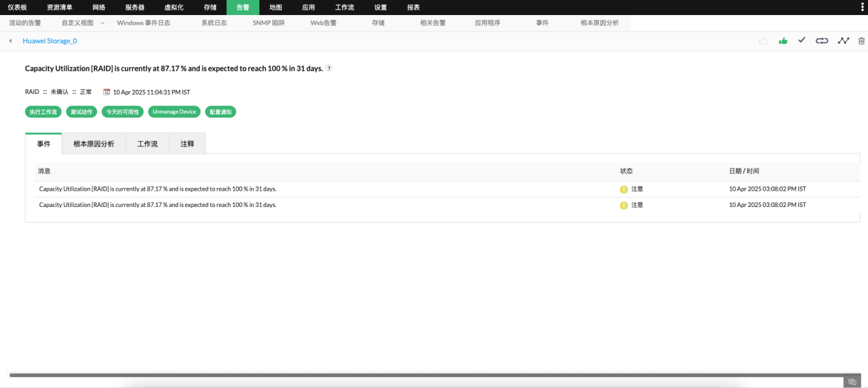Image resolution: width=868 pixels, height=388 pixels.
Task: Click the chat icon at bottom right
Action: (852, 382)
